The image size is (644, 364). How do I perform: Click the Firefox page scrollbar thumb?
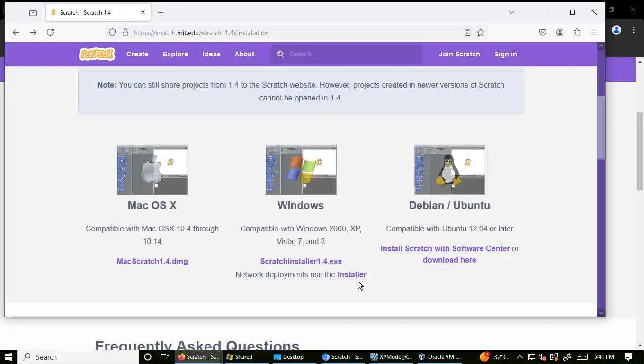pos(601,128)
